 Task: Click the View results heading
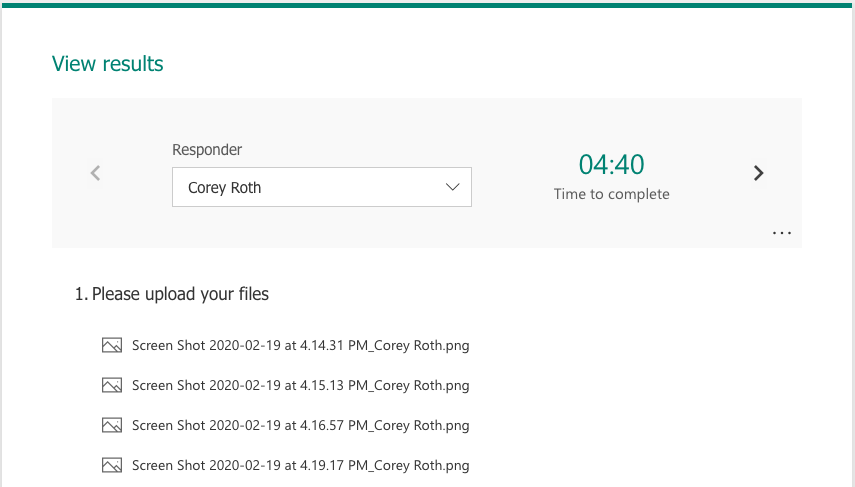point(107,64)
